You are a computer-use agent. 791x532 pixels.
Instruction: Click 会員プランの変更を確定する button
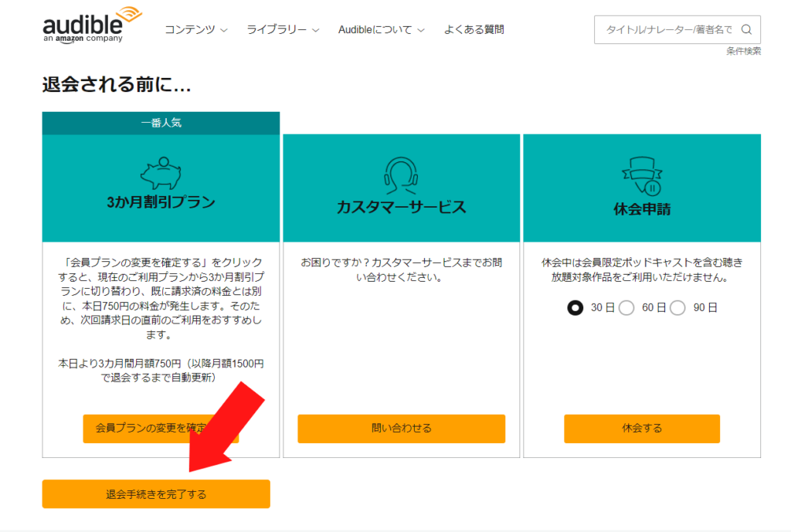point(161,429)
